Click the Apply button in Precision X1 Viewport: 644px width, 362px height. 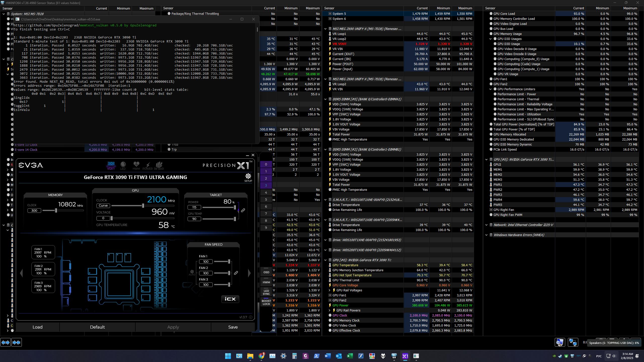(x=173, y=327)
